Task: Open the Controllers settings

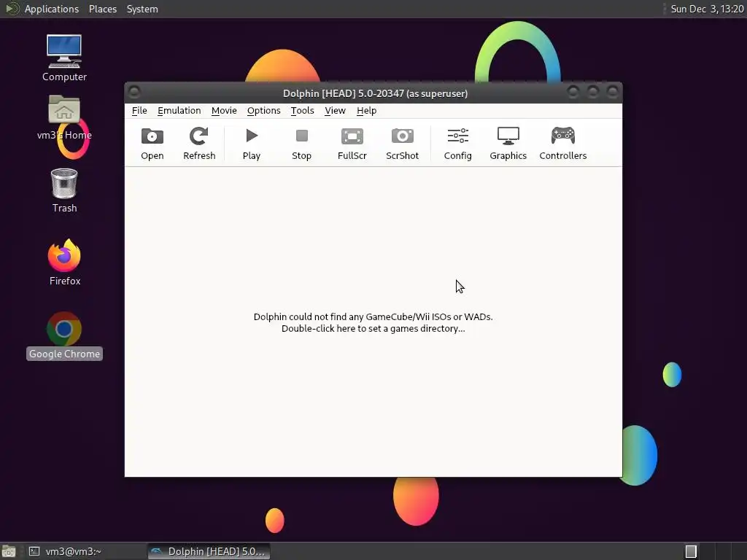Action: [563, 144]
